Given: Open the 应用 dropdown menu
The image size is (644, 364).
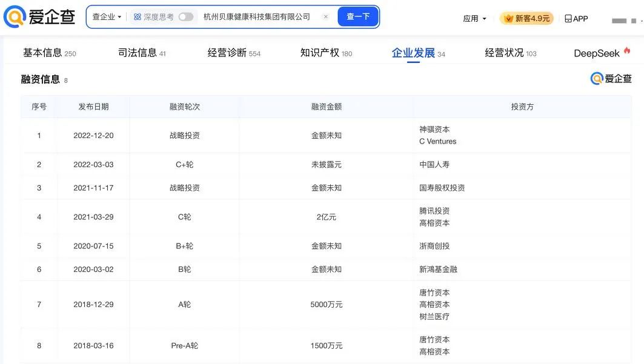Looking at the screenshot, I should [474, 18].
